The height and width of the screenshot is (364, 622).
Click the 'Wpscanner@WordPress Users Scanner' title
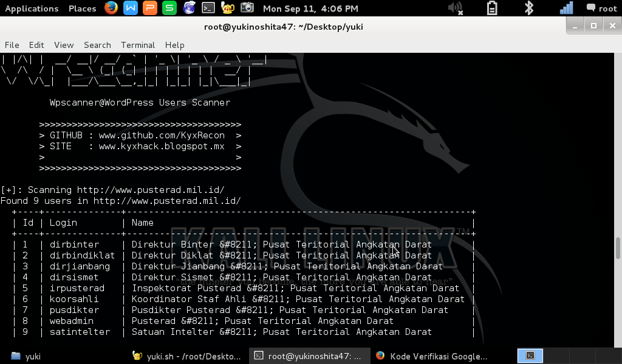coord(140,103)
